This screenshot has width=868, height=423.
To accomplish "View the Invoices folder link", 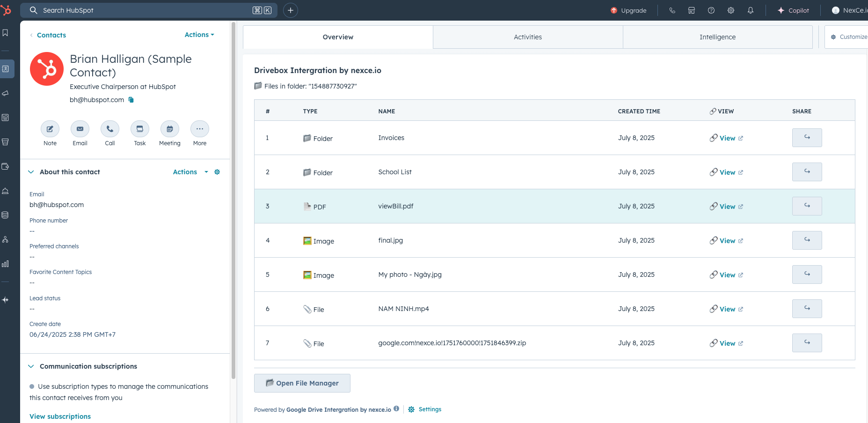I will click(727, 138).
